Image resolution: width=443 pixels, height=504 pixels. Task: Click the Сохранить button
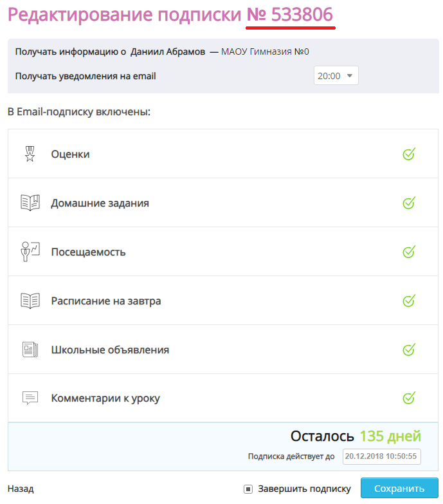coord(399,489)
